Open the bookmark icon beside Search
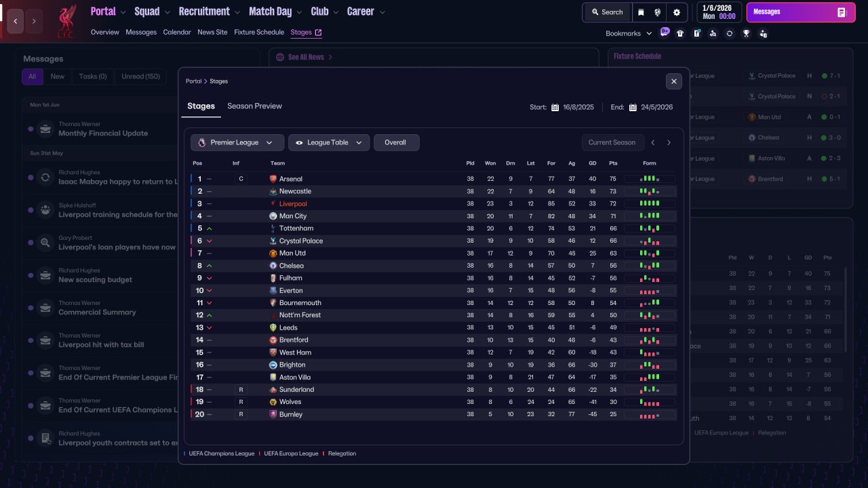The height and width of the screenshot is (488, 868). [641, 12]
